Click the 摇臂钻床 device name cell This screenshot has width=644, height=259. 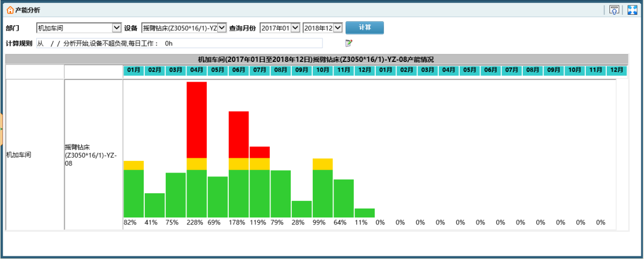(93, 155)
